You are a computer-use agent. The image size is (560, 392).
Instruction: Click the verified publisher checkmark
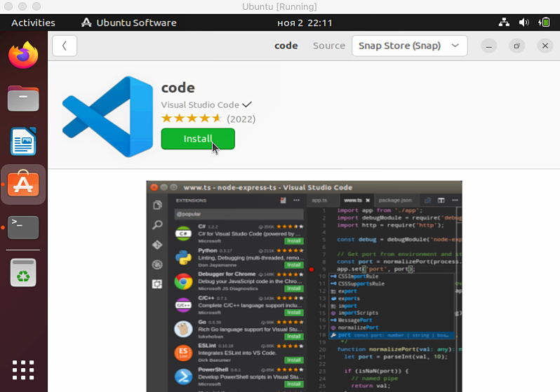(247, 104)
